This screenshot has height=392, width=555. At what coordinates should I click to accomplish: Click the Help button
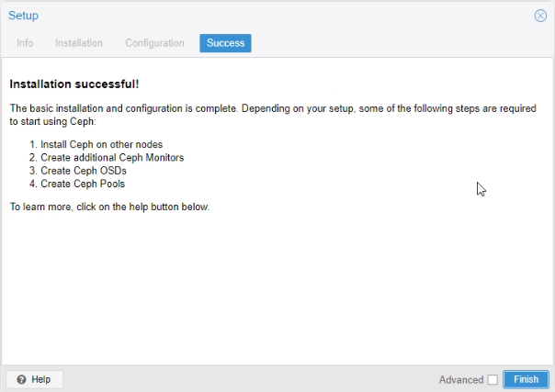[34, 379]
